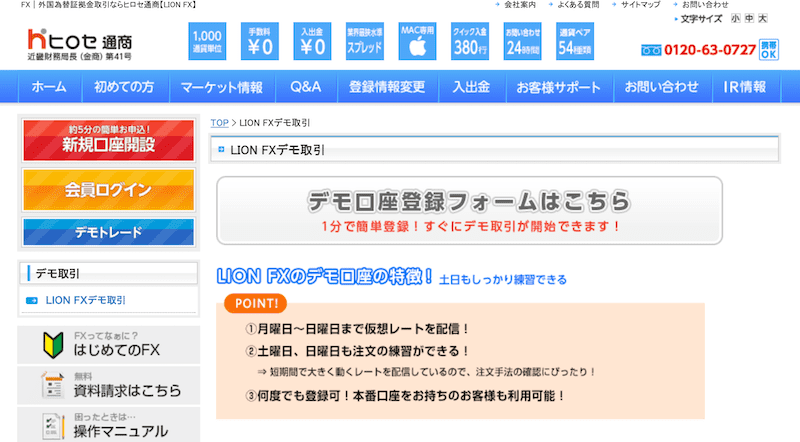Open the ホーム navigation tab

pos(49,87)
